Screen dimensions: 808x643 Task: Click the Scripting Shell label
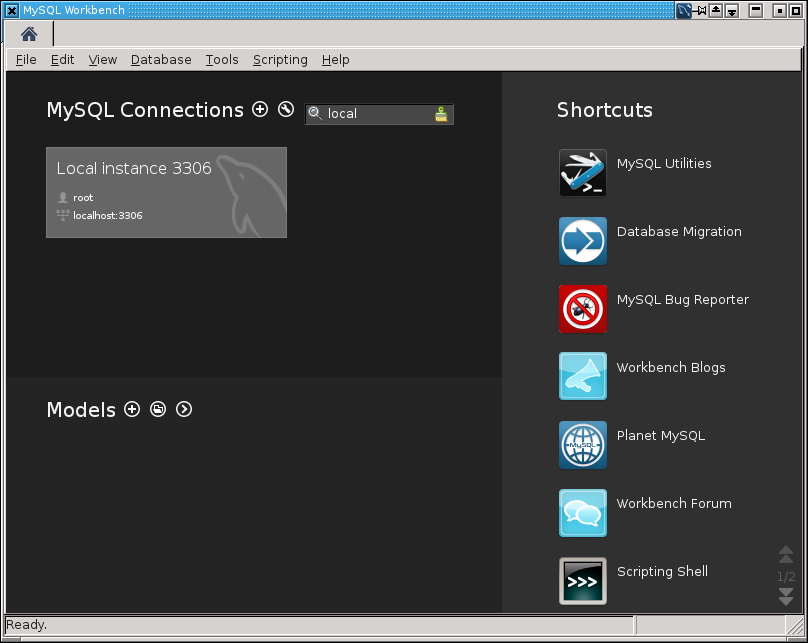tap(662, 572)
